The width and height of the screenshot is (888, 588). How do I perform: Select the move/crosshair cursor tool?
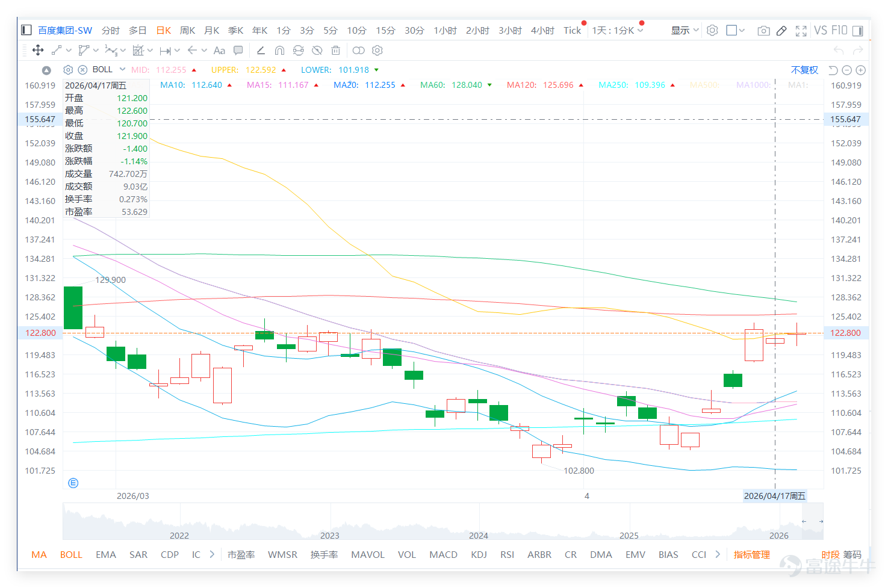pyautogui.click(x=38, y=51)
